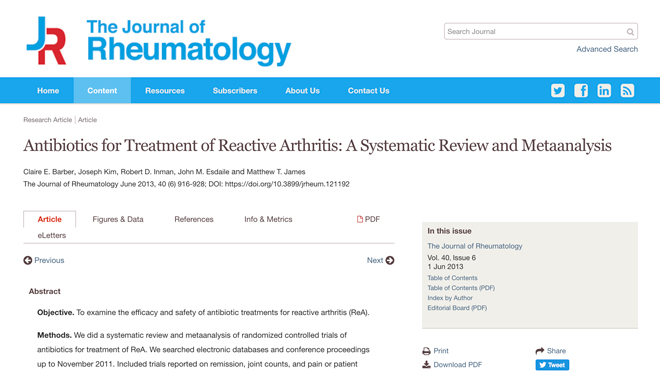Viewport: 660px width, 372px height.
Task: Click the Share link text
Action: tap(556, 351)
